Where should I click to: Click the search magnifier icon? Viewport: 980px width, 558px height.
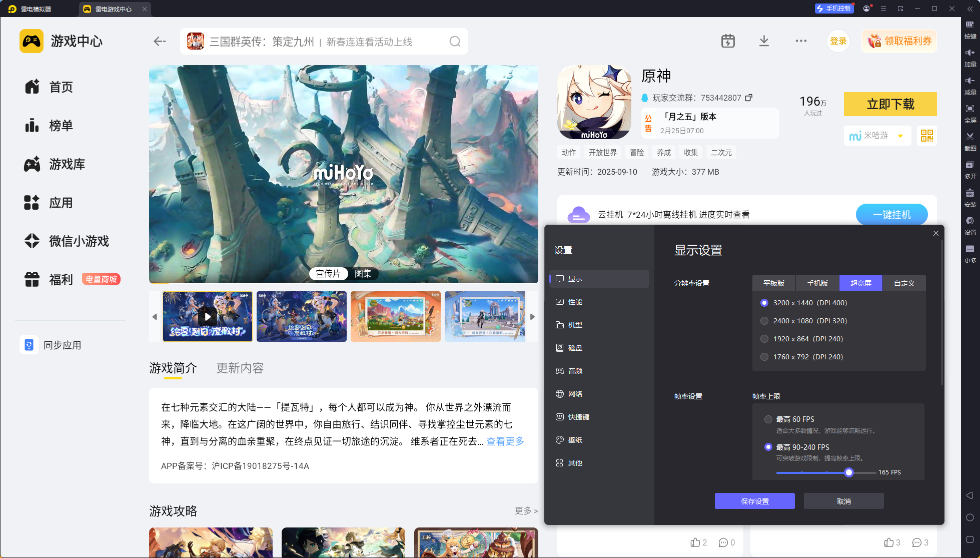pyautogui.click(x=455, y=42)
